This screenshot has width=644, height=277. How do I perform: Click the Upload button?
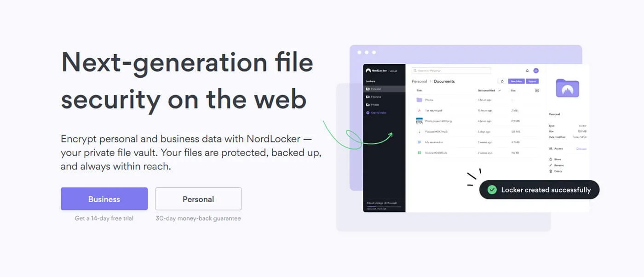coord(532,81)
